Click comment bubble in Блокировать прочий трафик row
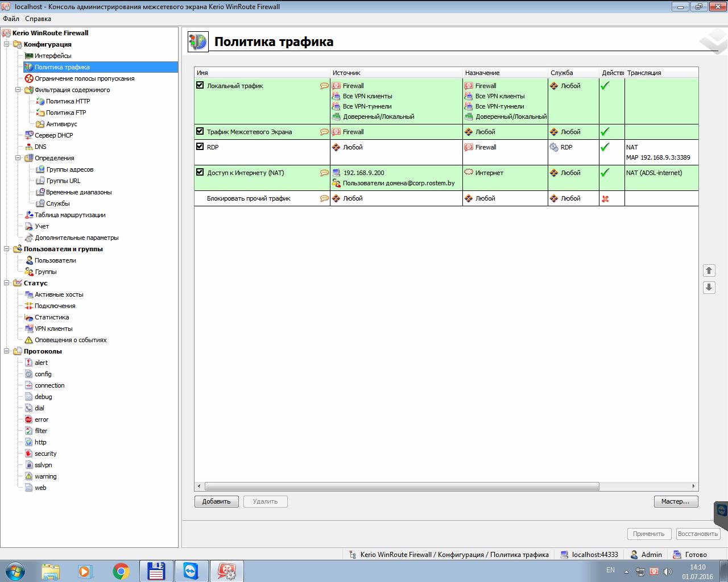728x582 pixels. pos(324,198)
